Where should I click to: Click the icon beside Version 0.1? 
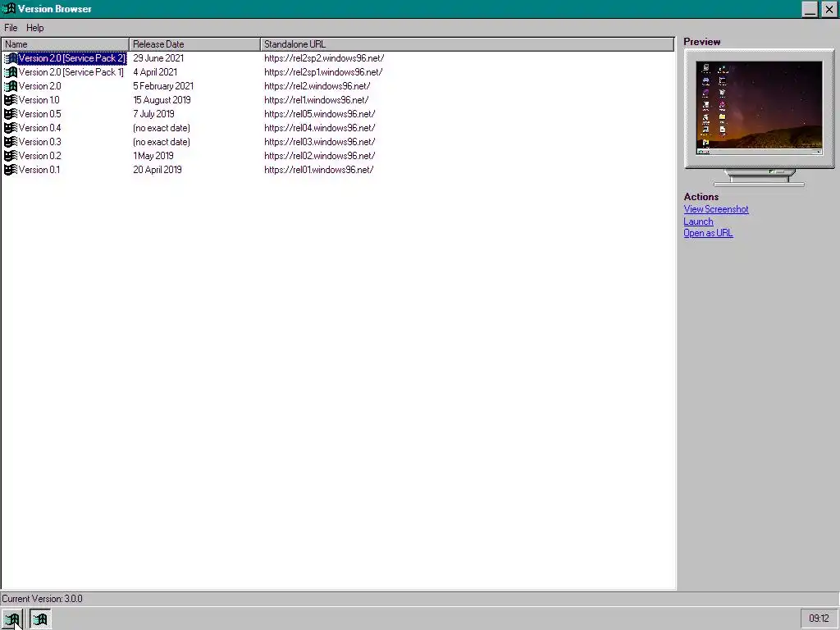point(11,170)
